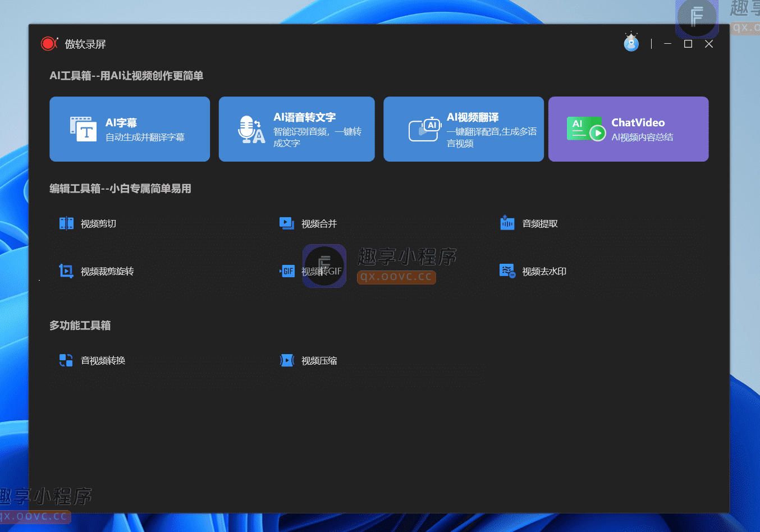Click the green ChatVideo play icon
Image resolution: width=760 pixels, height=532 pixels.
[586, 129]
